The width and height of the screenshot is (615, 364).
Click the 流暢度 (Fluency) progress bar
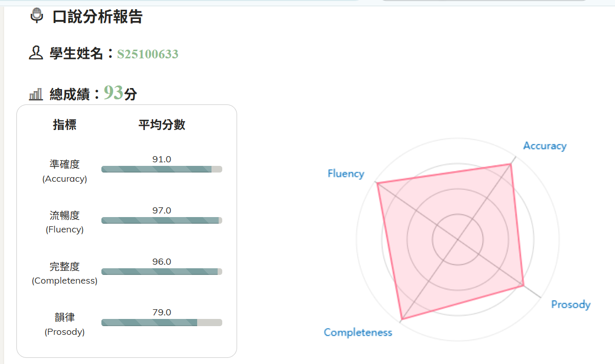pyautogui.click(x=161, y=221)
